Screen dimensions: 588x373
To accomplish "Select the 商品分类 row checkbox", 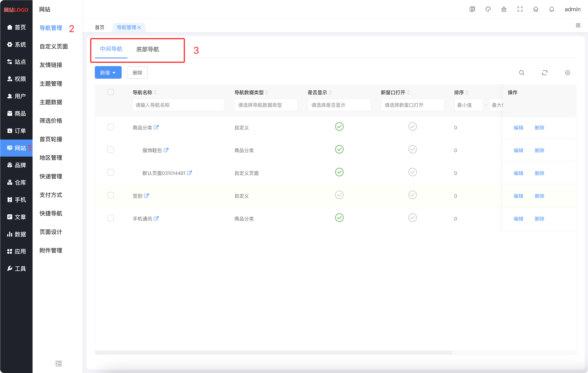I will pos(111,127).
